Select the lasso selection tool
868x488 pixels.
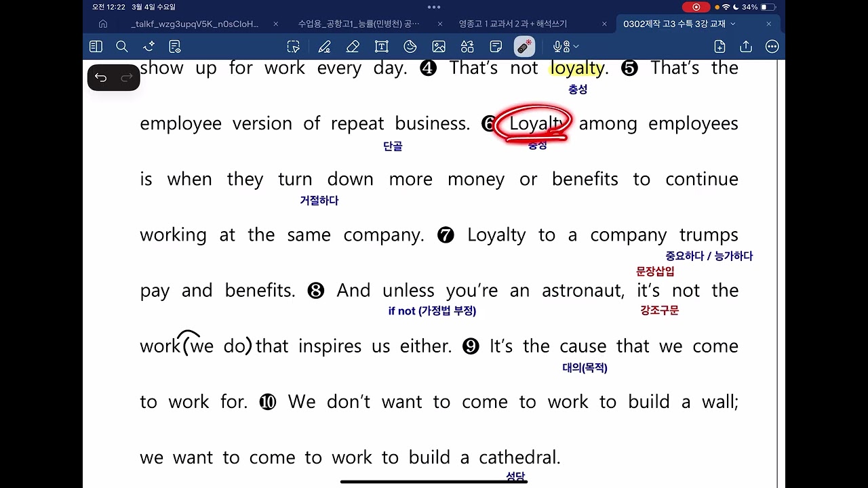tap(294, 47)
